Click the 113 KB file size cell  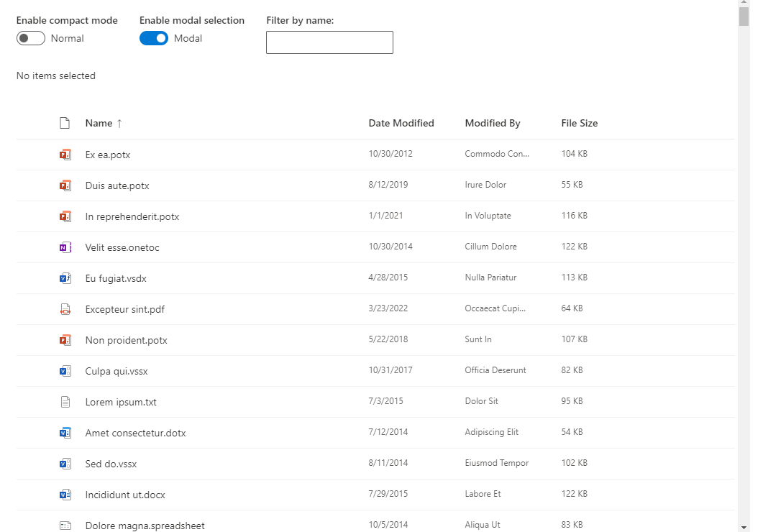(574, 278)
